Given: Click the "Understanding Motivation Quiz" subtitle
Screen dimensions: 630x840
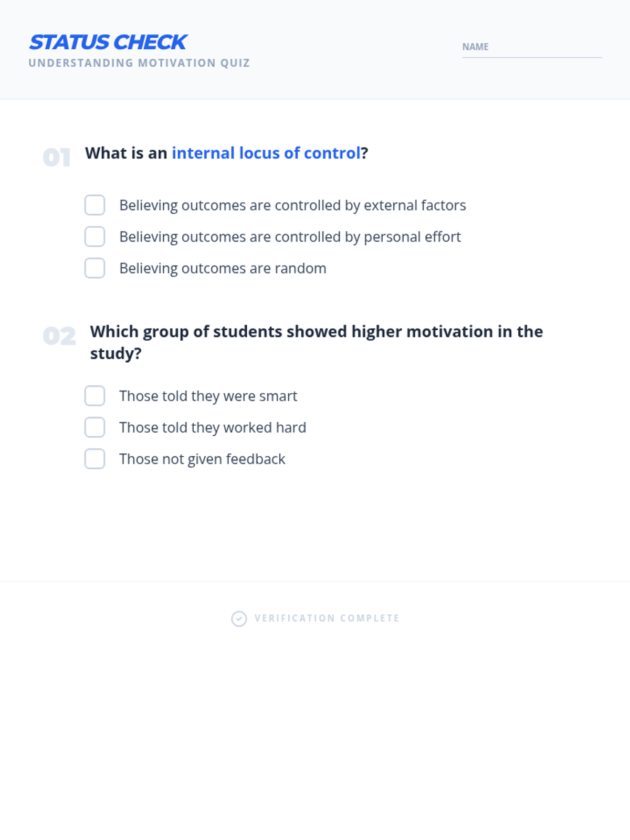Looking at the screenshot, I should click(x=139, y=63).
